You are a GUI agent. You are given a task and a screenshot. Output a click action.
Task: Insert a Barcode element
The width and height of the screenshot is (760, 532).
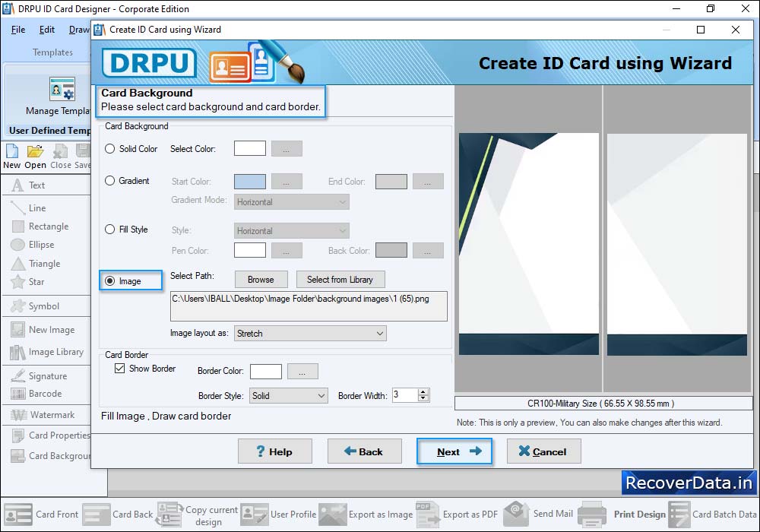click(x=36, y=394)
